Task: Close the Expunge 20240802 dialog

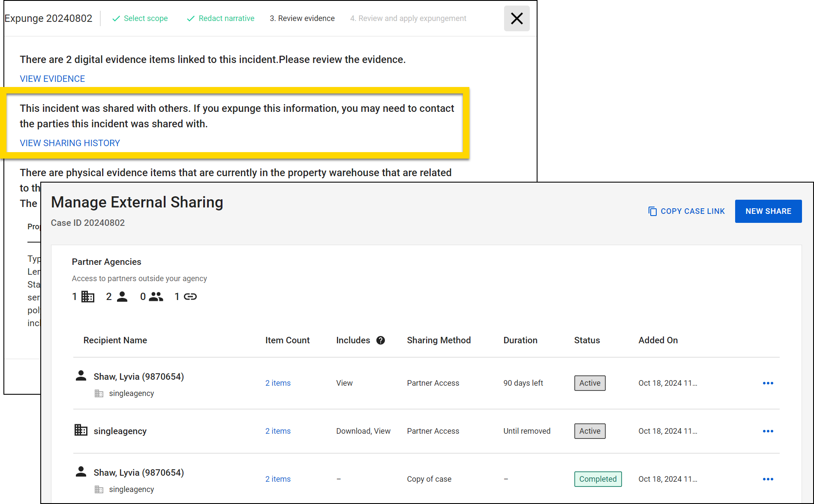Action: click(517, 18)
